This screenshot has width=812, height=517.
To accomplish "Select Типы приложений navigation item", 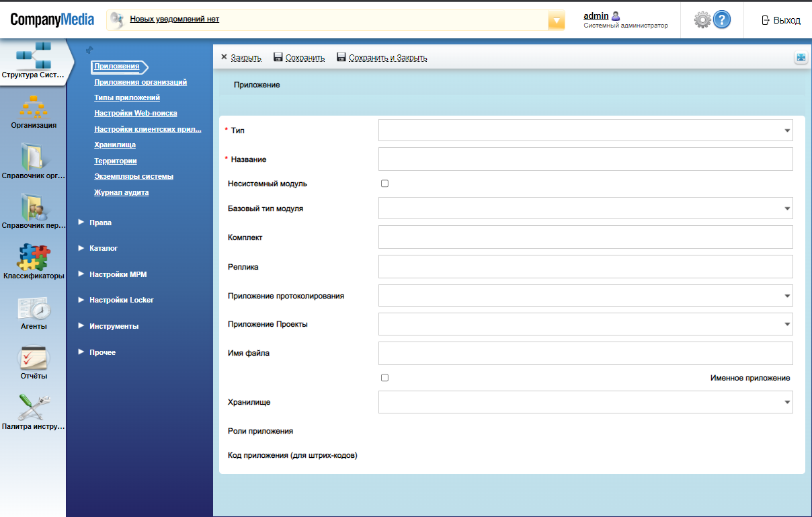I will pos(127,97).
